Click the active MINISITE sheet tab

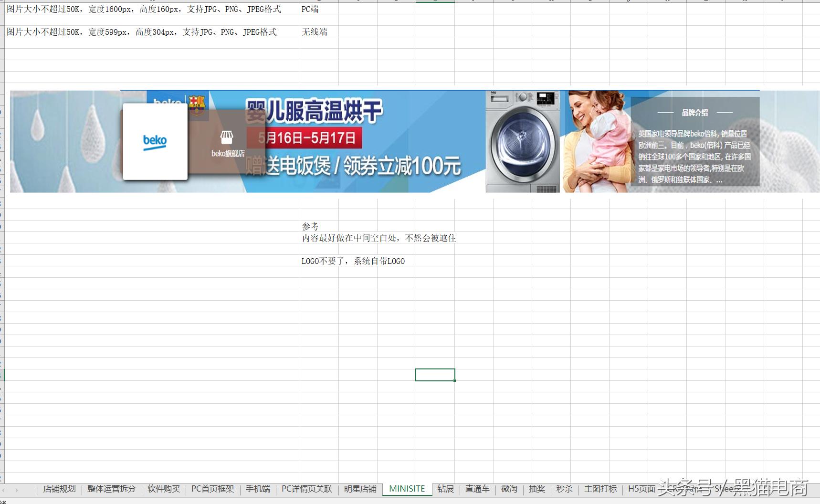pos(407,489)
